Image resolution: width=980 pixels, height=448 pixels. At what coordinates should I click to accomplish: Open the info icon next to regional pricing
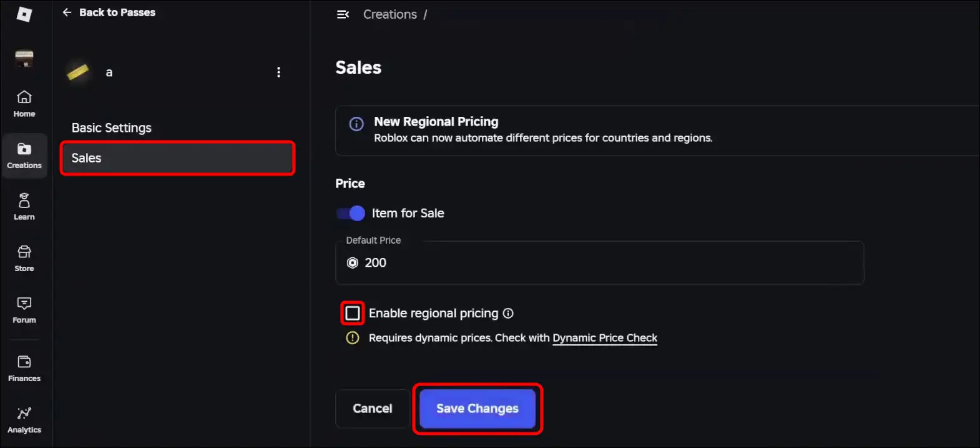tap(509, 313)
